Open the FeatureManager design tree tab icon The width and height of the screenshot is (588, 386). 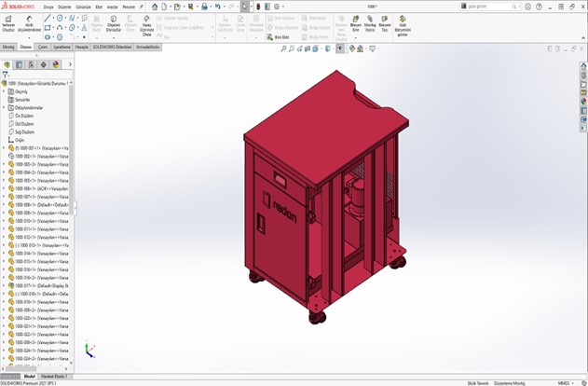7,65
